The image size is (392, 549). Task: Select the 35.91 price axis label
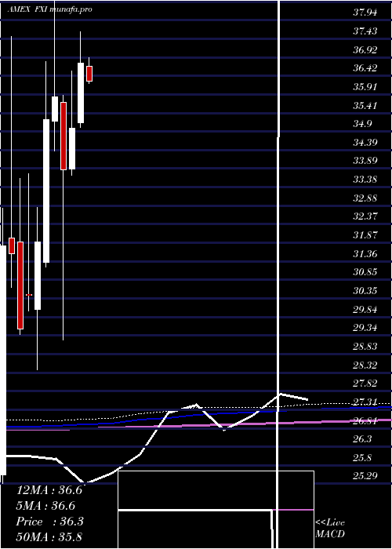(x=365, y=87)
